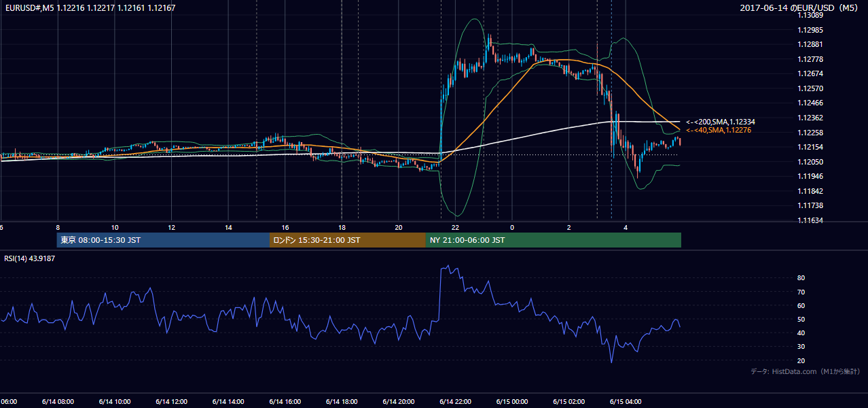Click hour label 0 under price chart
Image resolution: width=868 pixels, height=408 pixels.
pos(512,227)
